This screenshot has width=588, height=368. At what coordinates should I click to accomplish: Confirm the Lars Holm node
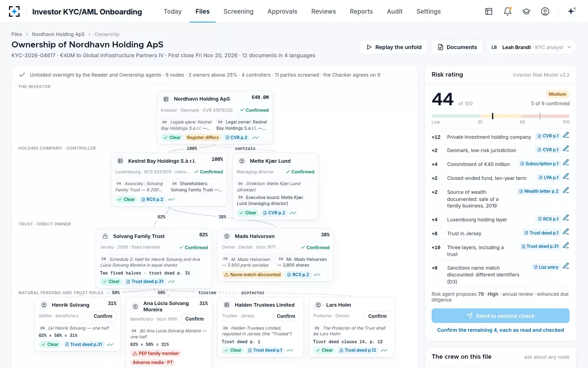point(377,316)
